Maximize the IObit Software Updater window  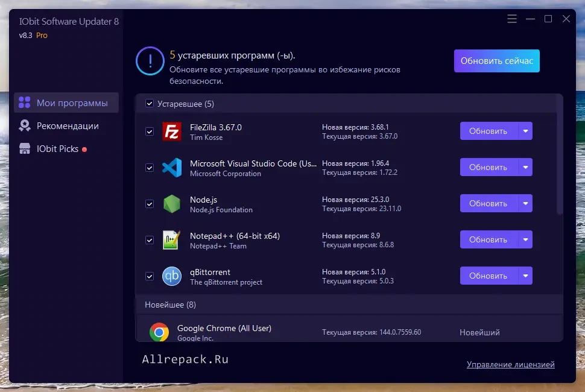[x=548, y=19]
